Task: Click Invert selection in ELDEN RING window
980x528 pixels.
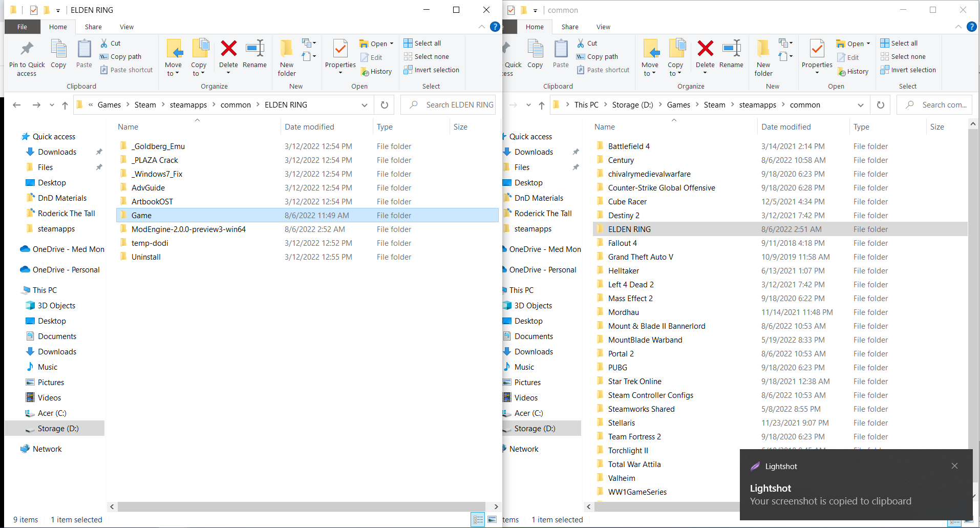Action: coord(432,70)
